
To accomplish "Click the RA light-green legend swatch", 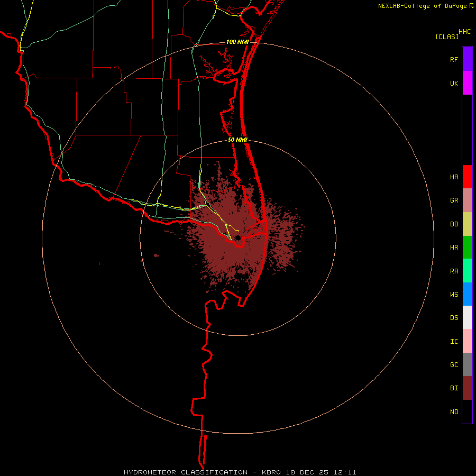I will [x=467, y=271].
